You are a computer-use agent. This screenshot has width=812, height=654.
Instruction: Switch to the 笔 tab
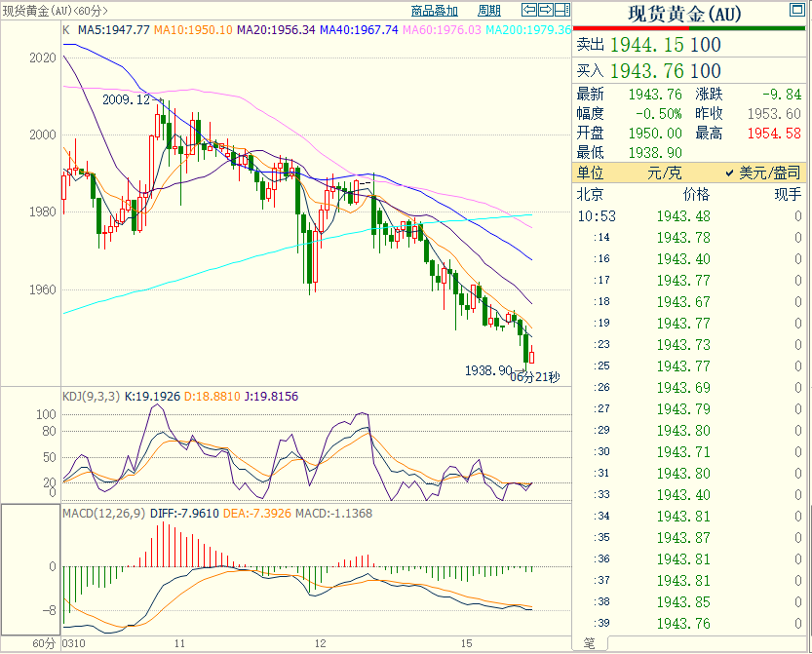click(590, 643)
